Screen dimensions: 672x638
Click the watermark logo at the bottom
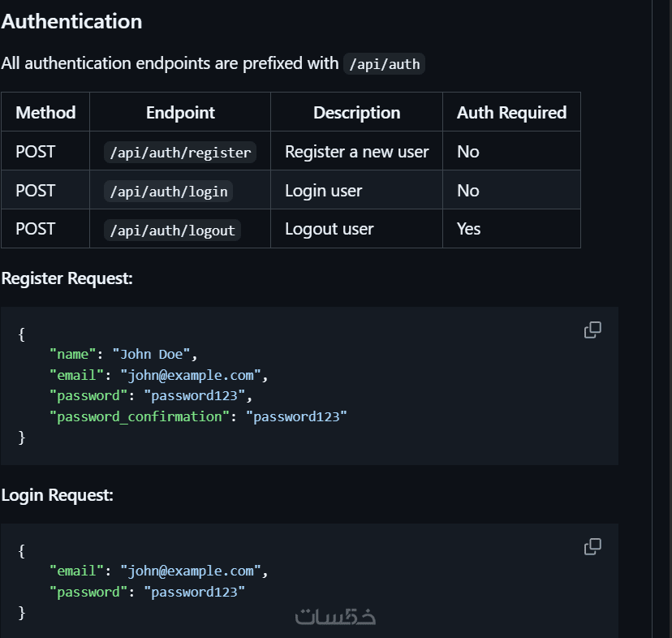coord(335,617)
